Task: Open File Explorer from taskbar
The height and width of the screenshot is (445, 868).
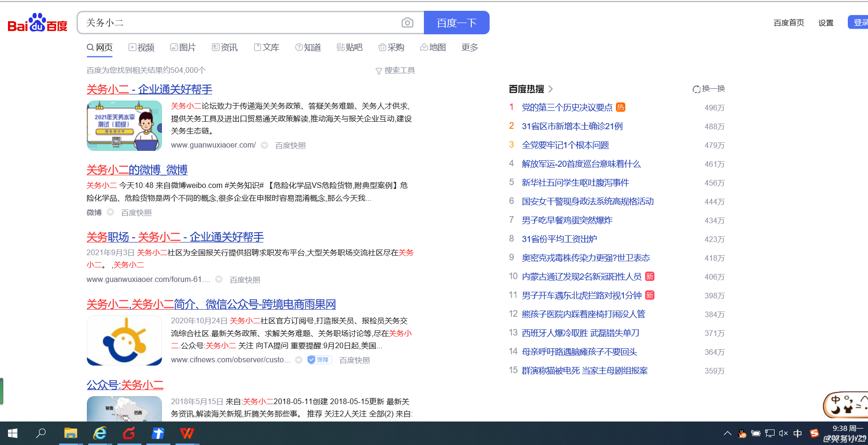Action: pyautogui.click(x=71, y=433)
